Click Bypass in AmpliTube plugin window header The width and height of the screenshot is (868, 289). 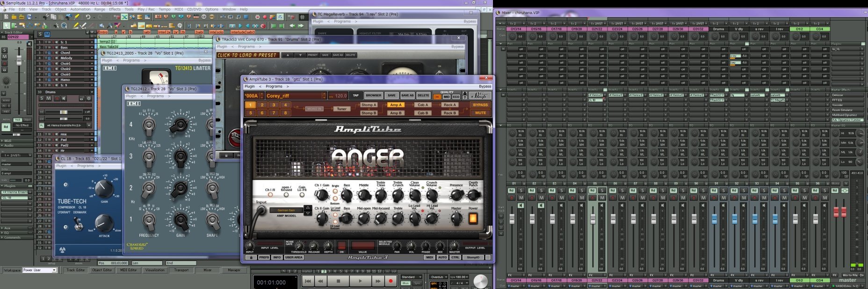coord(485,86)
